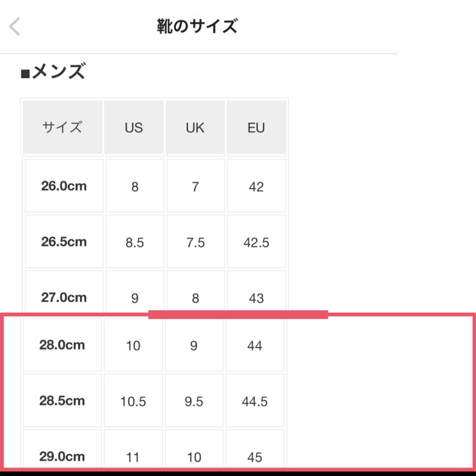Select the US column header
The height and width of the screenshot is (476, 476).
tap(134, 127)
